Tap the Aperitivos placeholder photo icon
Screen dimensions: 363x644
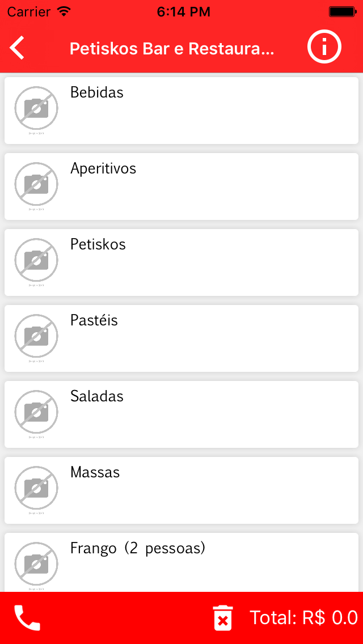pyautogui.click(x=36, y=184)
